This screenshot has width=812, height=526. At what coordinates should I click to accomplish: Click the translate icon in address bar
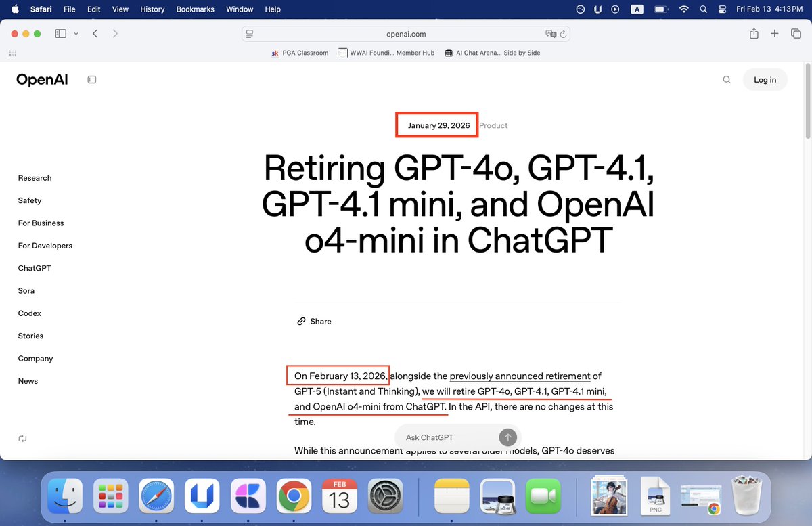click(x=551, y=34)
